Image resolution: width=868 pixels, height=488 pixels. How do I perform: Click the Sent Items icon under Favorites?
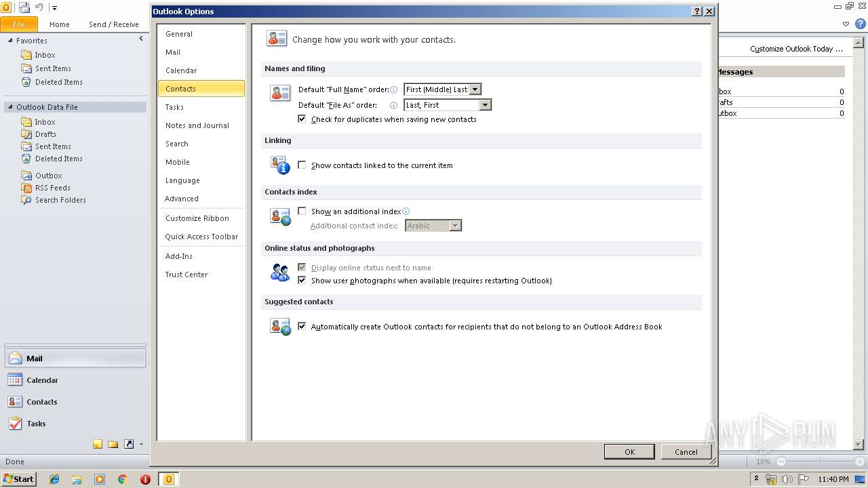(x=26, y=68)
